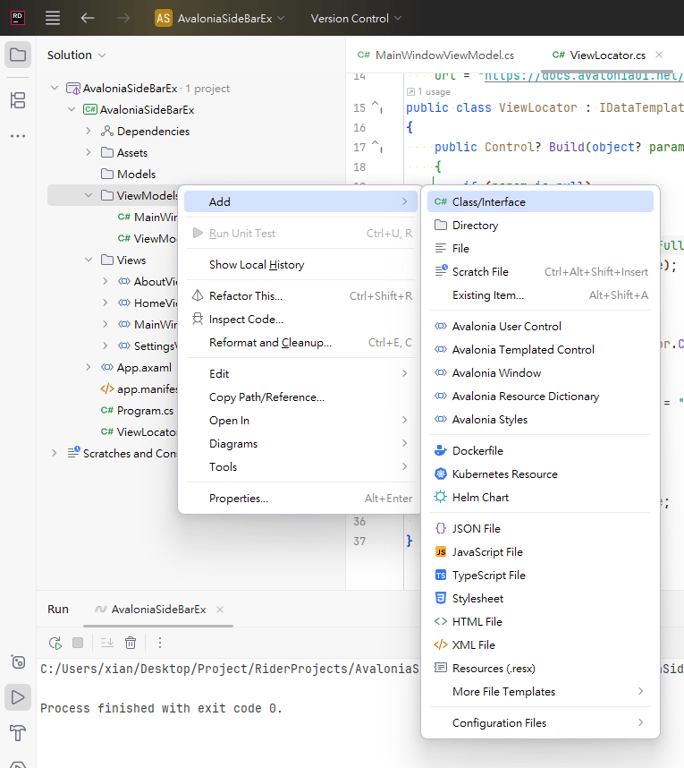Add a new Directory
This screenshot has height=768, width=684.
tap(540, 225)
